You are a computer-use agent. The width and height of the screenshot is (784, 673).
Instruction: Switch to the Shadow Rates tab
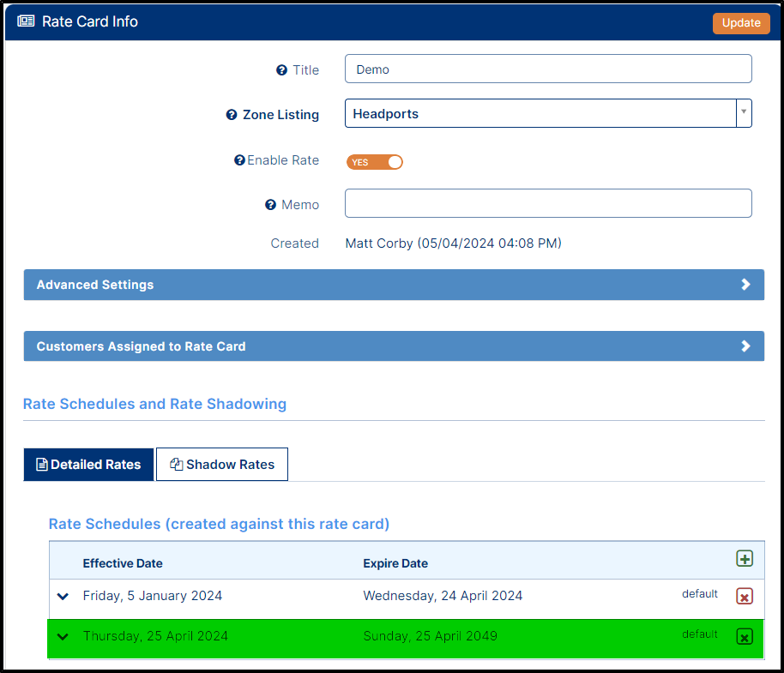click(222, 465)
